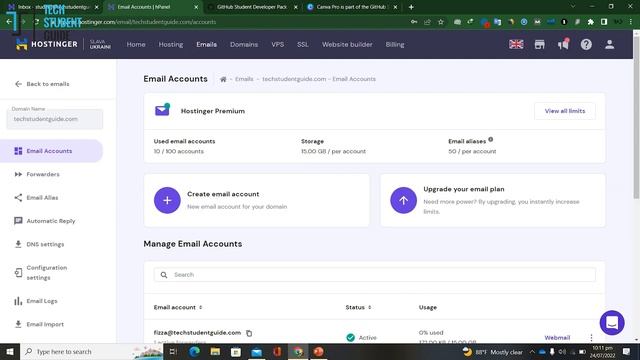The height and width of the screenshot is (360, 640).
Task: Open the help question mark icon
Action: point(586,44)
